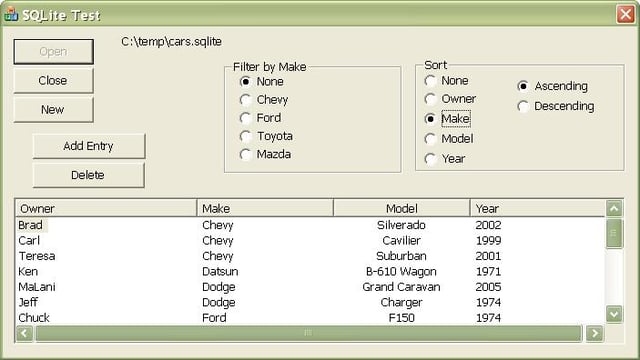Click the Ford make cell in Chuck's row
The width and height of the screenshot is (640, 360).
tap(214, 318)
